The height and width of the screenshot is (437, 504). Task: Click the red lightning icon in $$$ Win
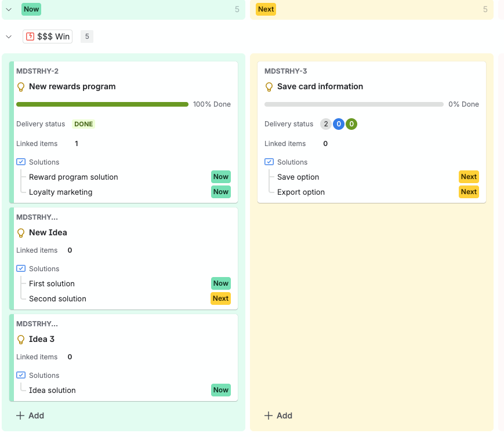coord(30,37)
